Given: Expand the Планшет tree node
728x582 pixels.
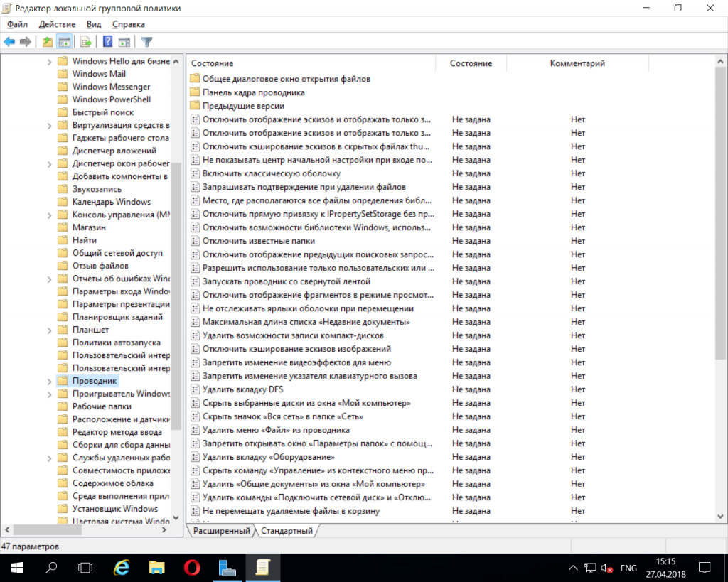Looking at the screenshot, I should click(49, 330).
